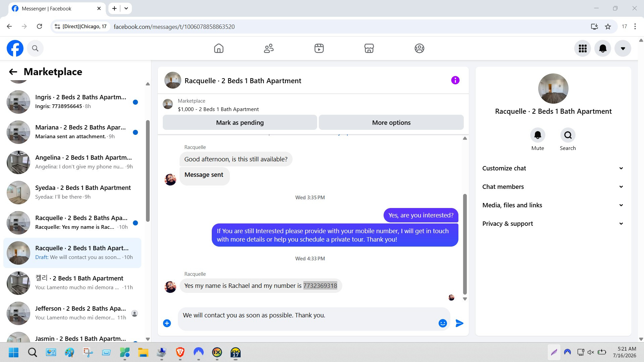This screenshot has height=362, width=644.
Task: Open the browser three-dot menu
Action: (635, 27)
